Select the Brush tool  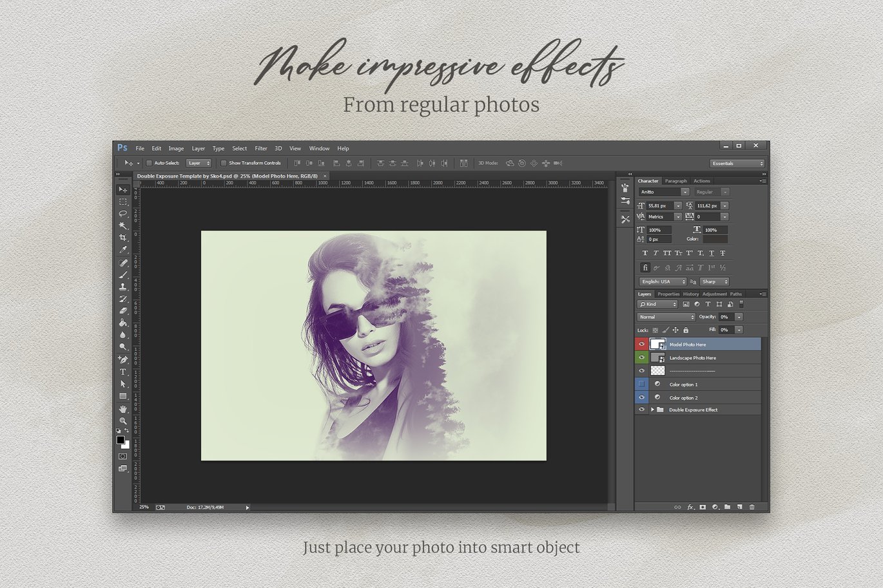(x=122, y=275)
